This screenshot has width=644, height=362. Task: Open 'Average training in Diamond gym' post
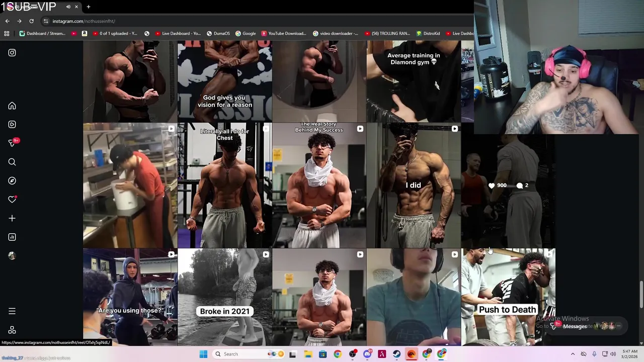(414, 81)
